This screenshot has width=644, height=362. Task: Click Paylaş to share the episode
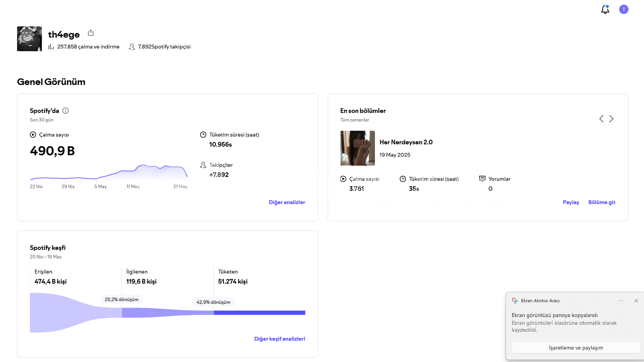[x=571, y=202]
